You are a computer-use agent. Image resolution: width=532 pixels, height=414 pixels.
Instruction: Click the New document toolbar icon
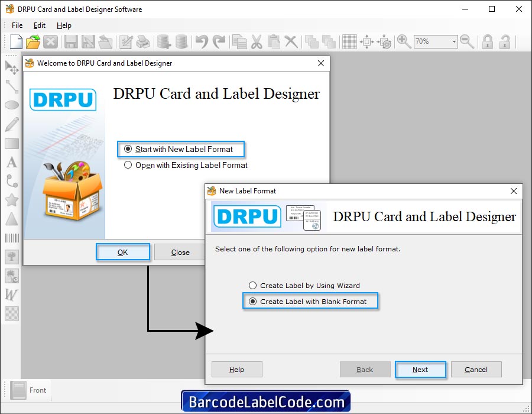coord(16,42)
